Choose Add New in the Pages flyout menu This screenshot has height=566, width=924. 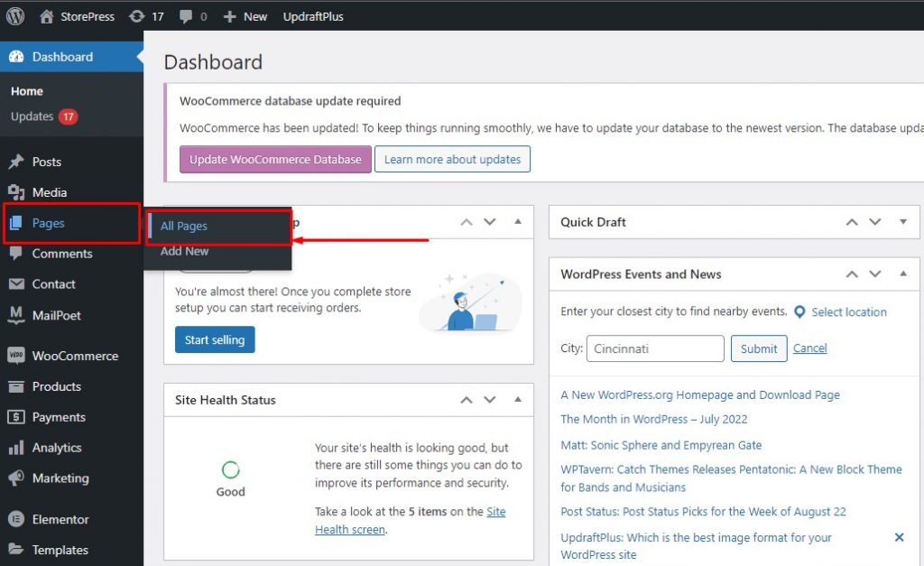tap(184, 251)
